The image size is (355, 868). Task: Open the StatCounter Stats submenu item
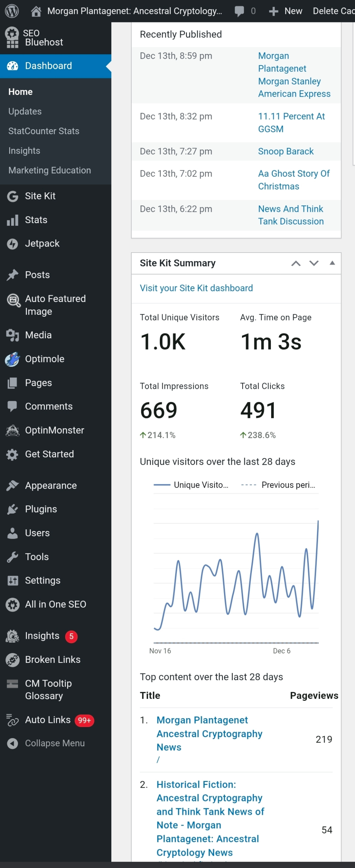point(44,131)
